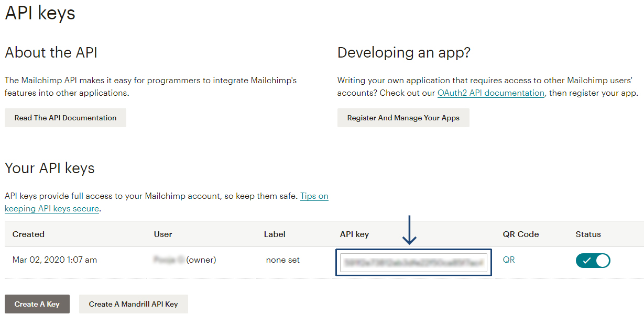Viewport: 644px width, 315px height.
Task: Open the OAuth2 API documentation link
Action: point(491,93)
